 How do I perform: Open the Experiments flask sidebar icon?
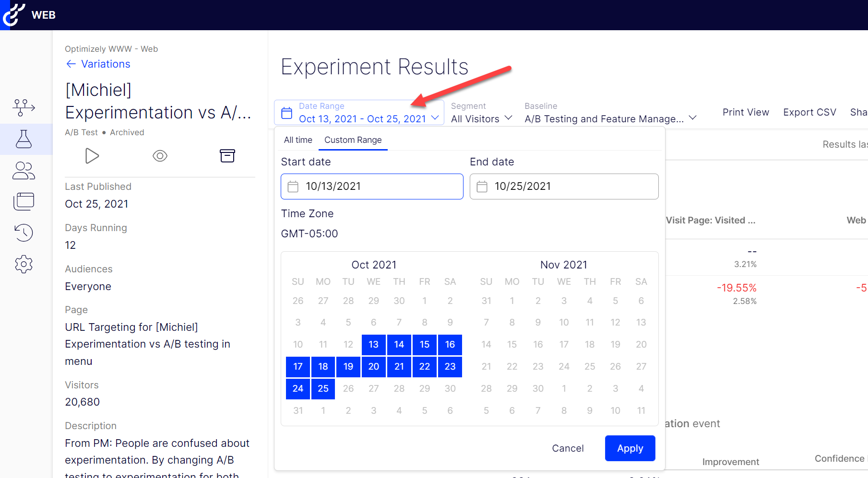24,139
